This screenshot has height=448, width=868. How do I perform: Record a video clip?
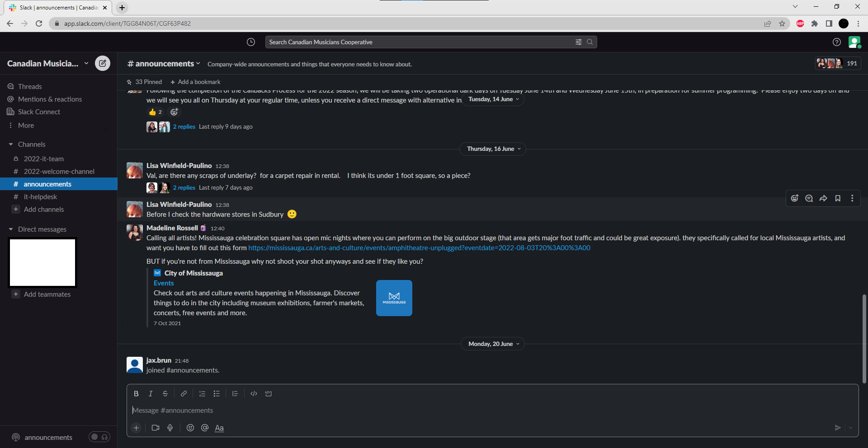point(156,428)
